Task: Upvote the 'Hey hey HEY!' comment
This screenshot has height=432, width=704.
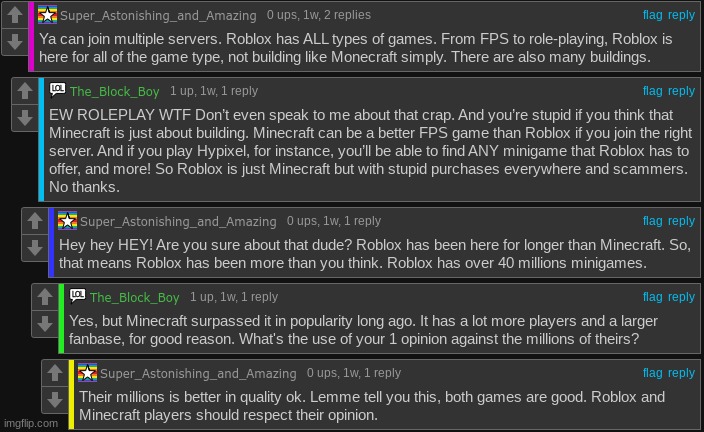Action: pos(35,221)
